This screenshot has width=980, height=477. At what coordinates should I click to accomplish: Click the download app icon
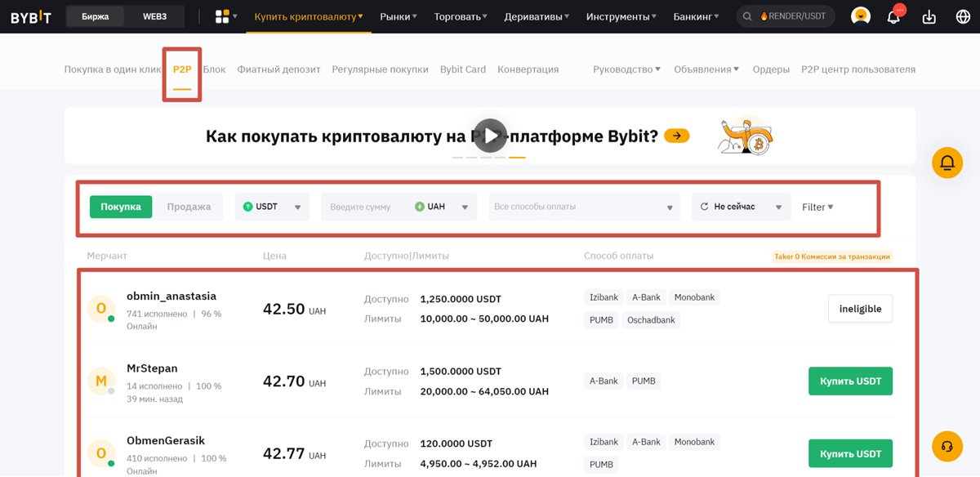(x=929, y=17)
